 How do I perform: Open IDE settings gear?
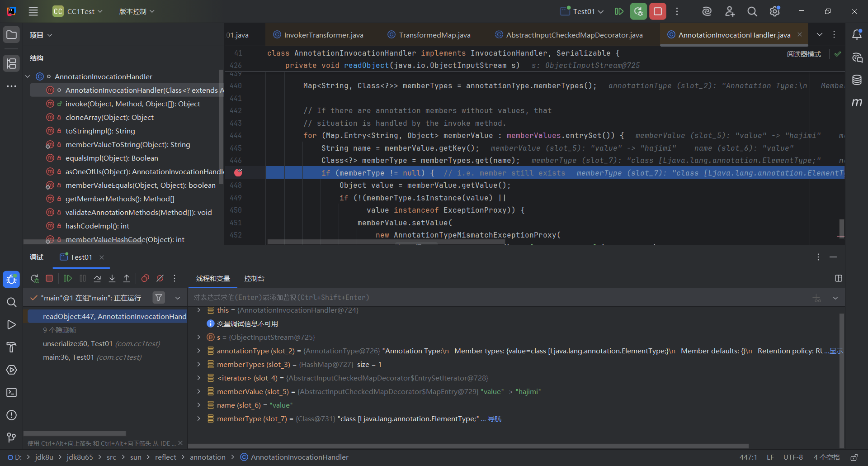(775, 11)
